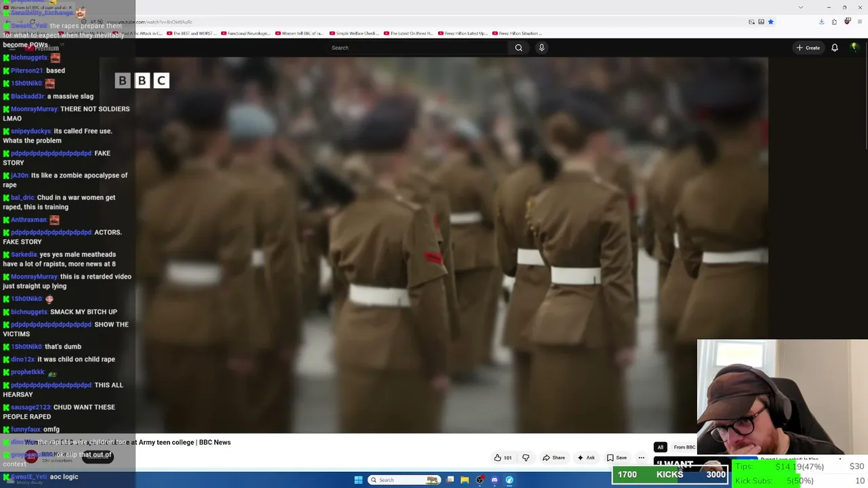Activate voice search microphone icon
Image resolution: width=868 pixels, height=488 pixels.
tap(541, 47)
